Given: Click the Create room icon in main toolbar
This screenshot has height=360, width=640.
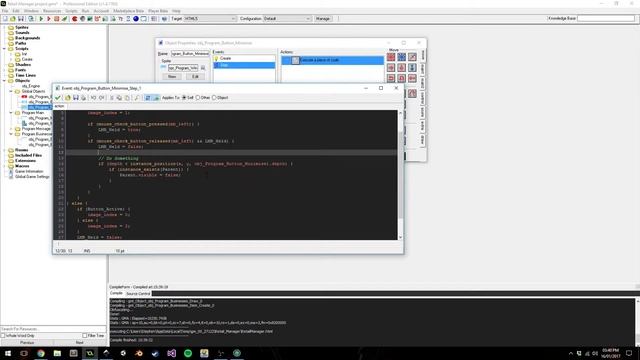Looking at the screenshot, I should point(144,19).
